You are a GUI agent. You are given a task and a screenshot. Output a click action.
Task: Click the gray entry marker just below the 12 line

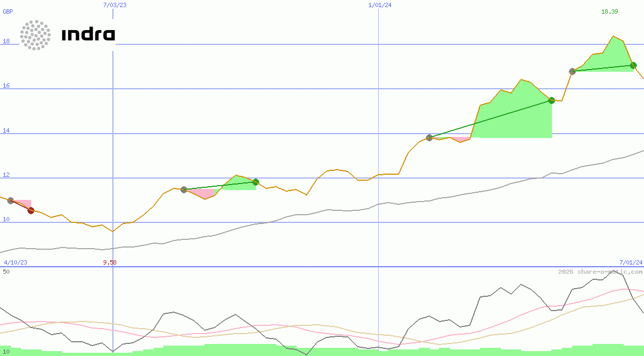184,190
